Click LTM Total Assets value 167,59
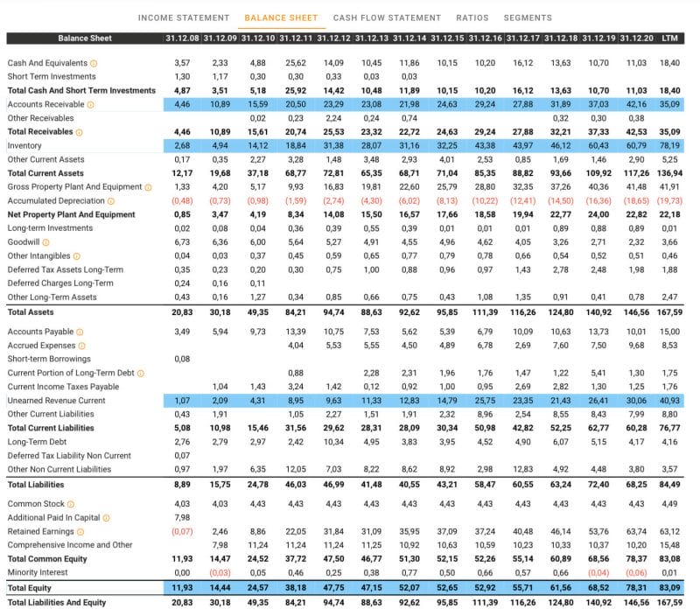The image size is (700, 616). pyautogui.click(x=669, y=312)
